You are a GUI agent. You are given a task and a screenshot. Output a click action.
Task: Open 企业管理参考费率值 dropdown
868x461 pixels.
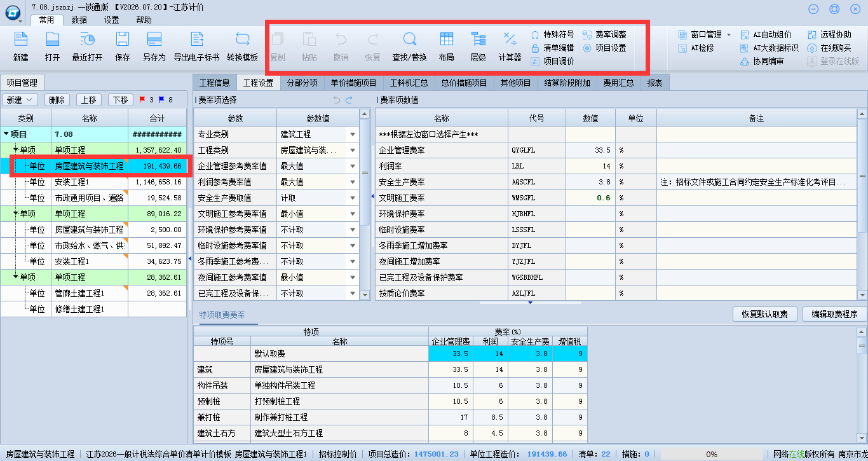coord(352,166)
